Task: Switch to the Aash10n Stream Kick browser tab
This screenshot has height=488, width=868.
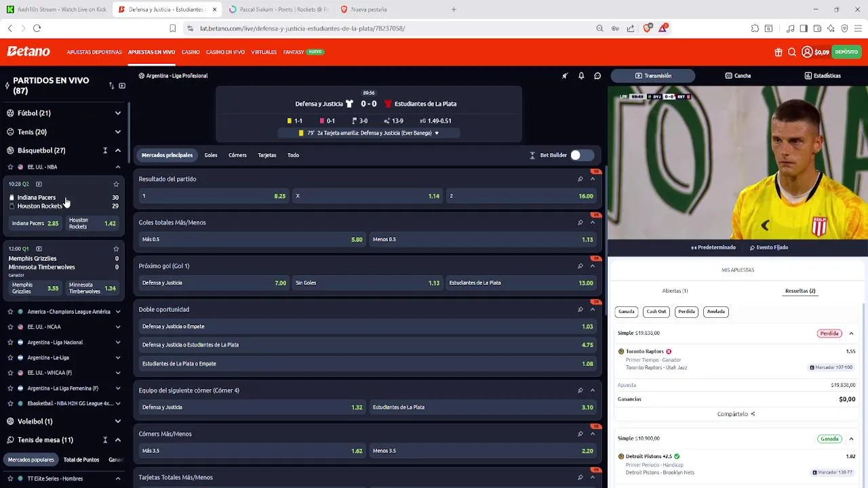Action: 56,9
